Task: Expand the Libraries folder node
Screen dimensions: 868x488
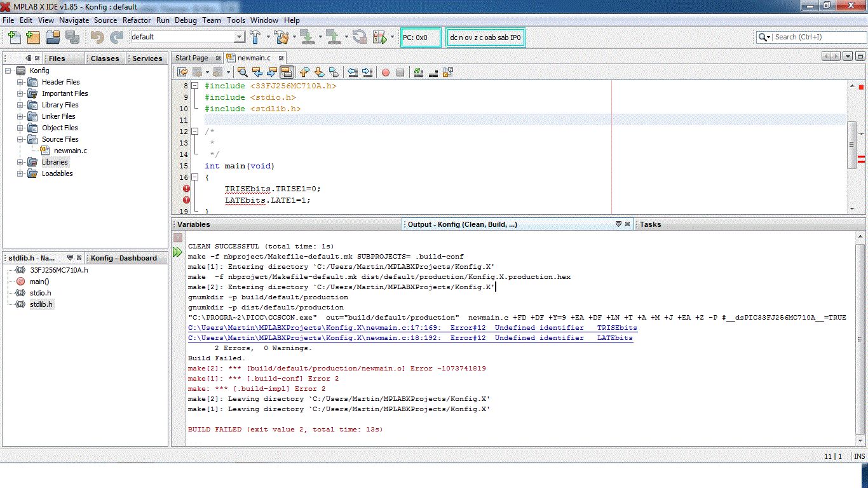Action: pos(20,162)
